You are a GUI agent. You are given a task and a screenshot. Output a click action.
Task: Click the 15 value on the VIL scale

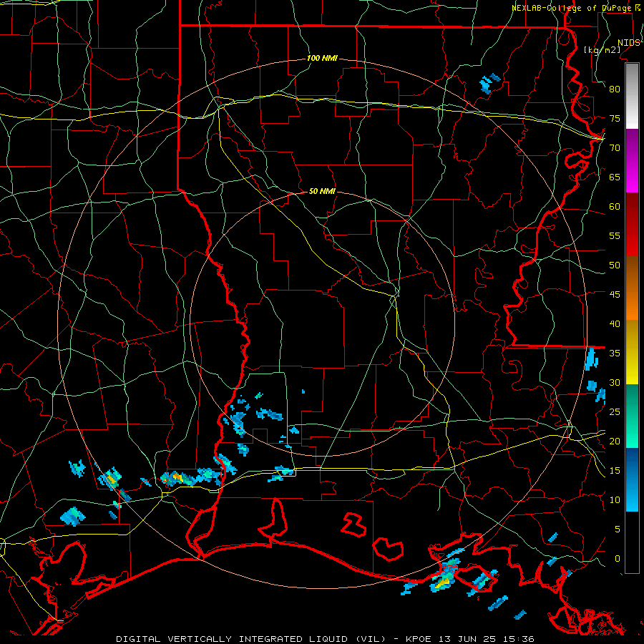click(615, 470)
